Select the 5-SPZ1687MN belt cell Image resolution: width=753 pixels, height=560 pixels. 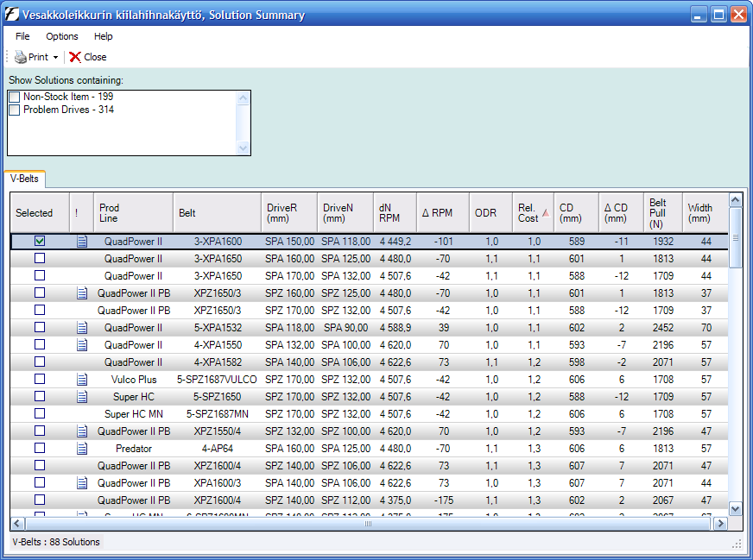coord(217,413)
